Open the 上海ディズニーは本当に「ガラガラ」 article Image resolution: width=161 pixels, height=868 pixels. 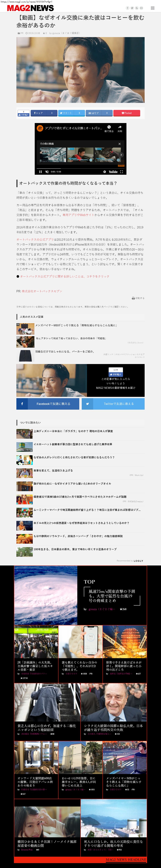[x=73, y=431]
